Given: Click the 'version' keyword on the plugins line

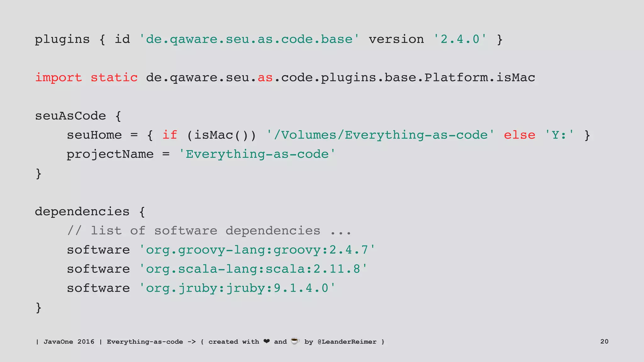Looking at the screenshot, I should click(396, 39).
